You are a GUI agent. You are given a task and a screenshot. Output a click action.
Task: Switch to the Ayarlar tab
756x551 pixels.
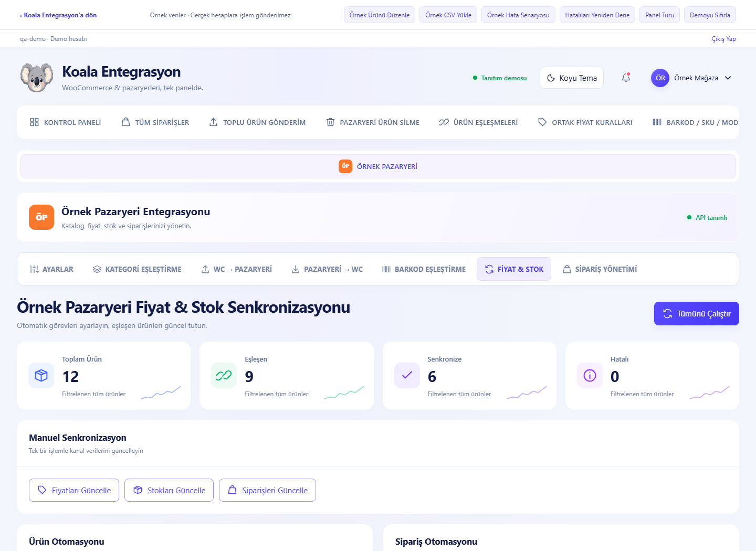pyautogui.click(x=51, y=269)
